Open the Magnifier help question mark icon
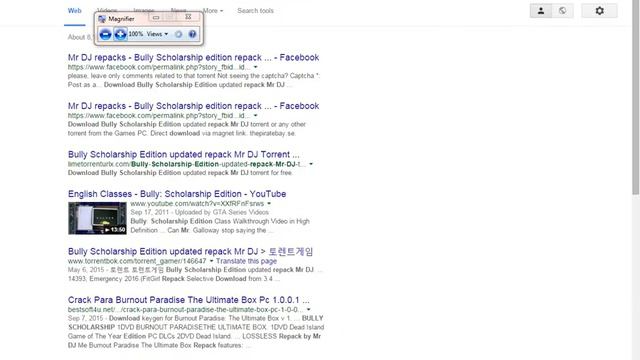 coord(193,34)
